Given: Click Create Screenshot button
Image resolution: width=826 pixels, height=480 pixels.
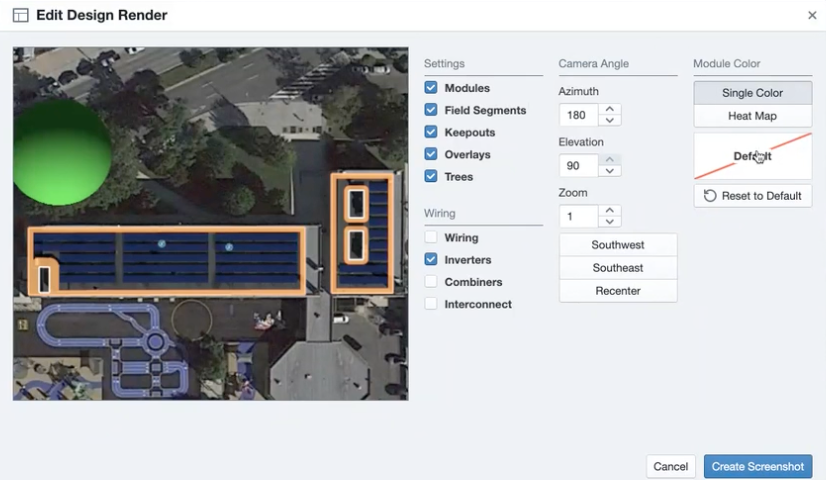Looking at the screenshot, I should [758, 466].
